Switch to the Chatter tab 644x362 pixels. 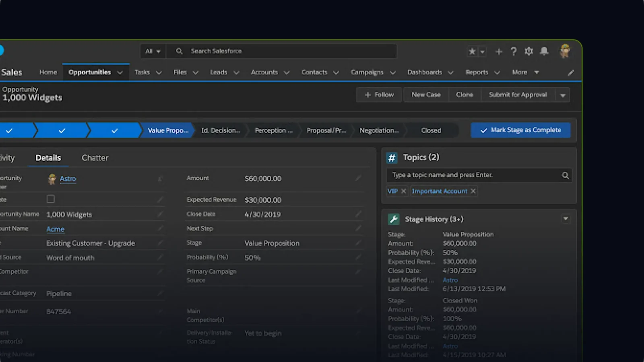click(95, 158)
